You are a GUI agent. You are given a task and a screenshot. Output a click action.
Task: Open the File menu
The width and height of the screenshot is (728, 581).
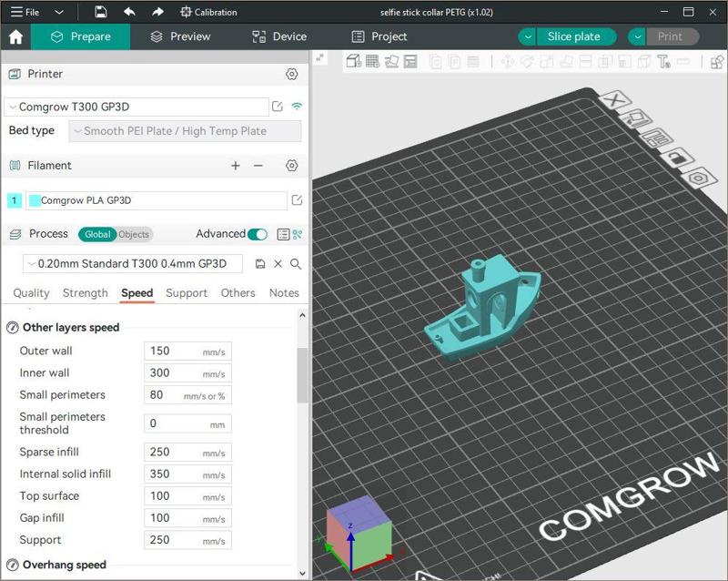tap(25, 12)
